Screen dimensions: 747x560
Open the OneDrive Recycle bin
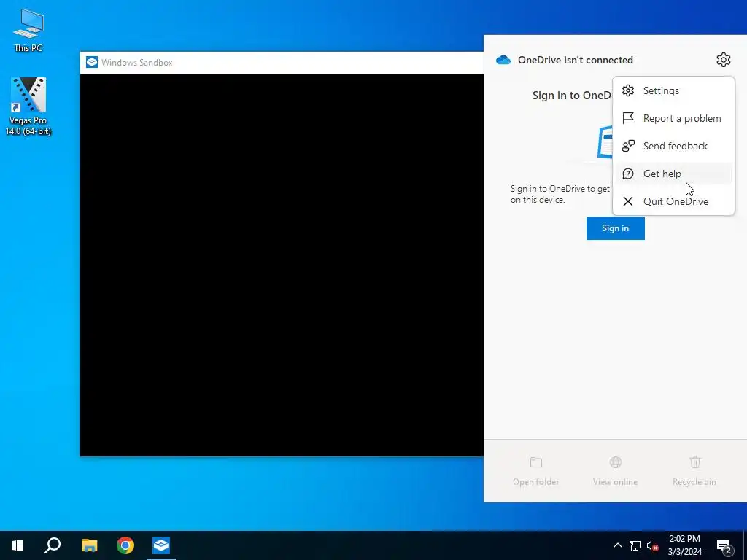pos(694,471)
